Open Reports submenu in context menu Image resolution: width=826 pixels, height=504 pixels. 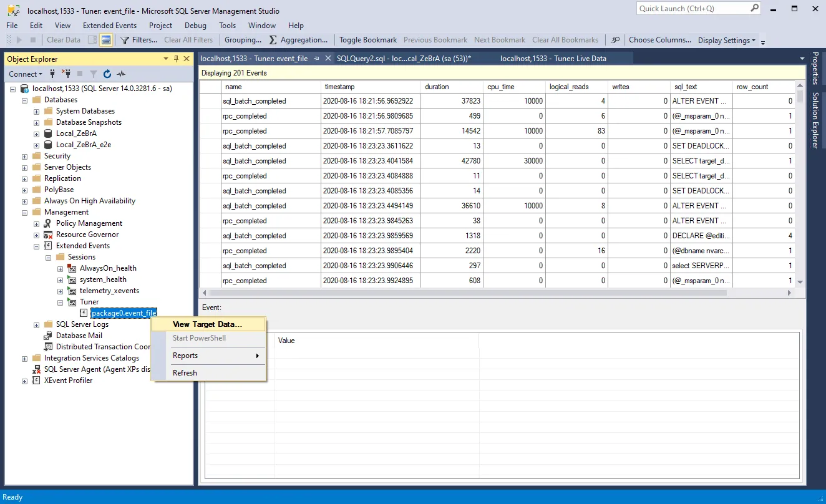pyautogui.click(x=209, y=356)
